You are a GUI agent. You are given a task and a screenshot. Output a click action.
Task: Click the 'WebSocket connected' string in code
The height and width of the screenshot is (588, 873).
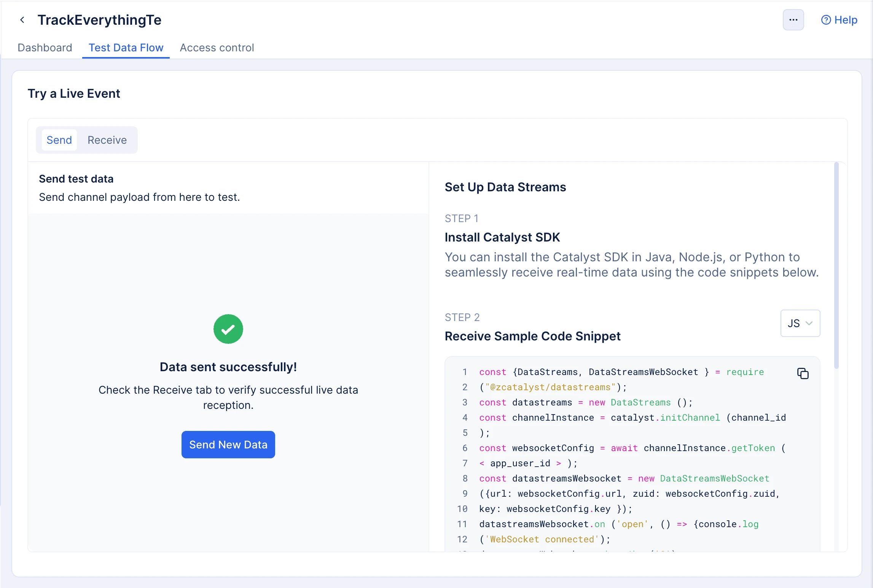point(542,539)
